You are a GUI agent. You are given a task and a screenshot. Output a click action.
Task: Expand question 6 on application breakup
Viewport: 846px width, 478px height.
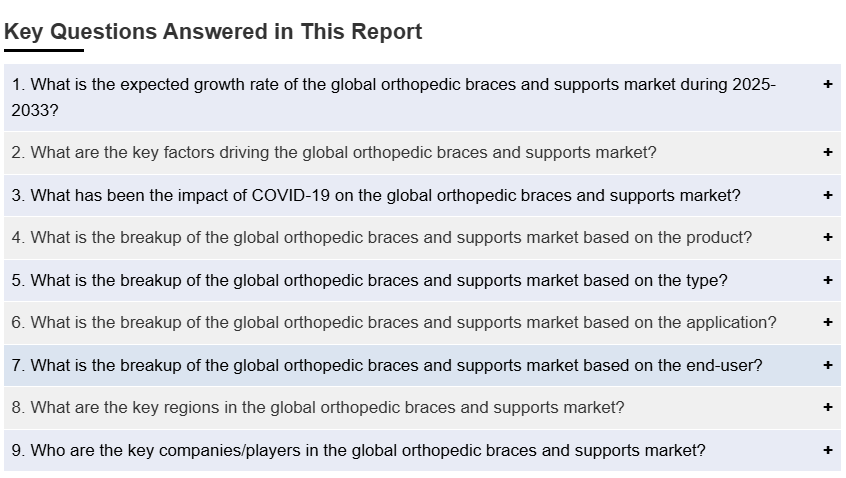point(394,323)
